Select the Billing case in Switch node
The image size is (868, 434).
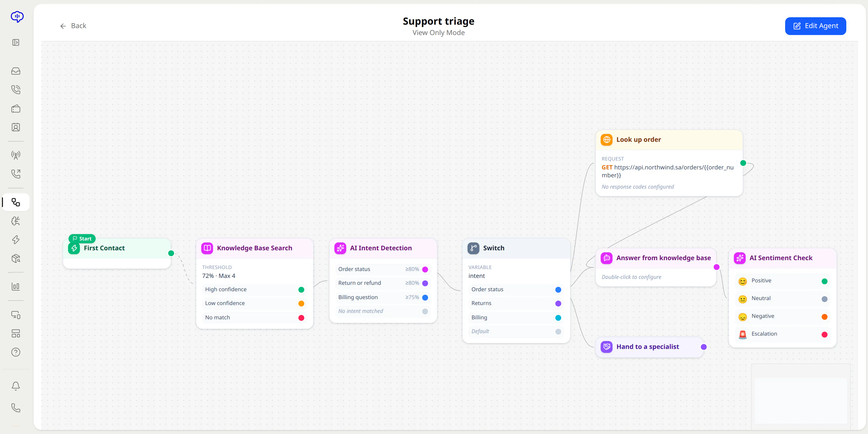click(516, 318)
